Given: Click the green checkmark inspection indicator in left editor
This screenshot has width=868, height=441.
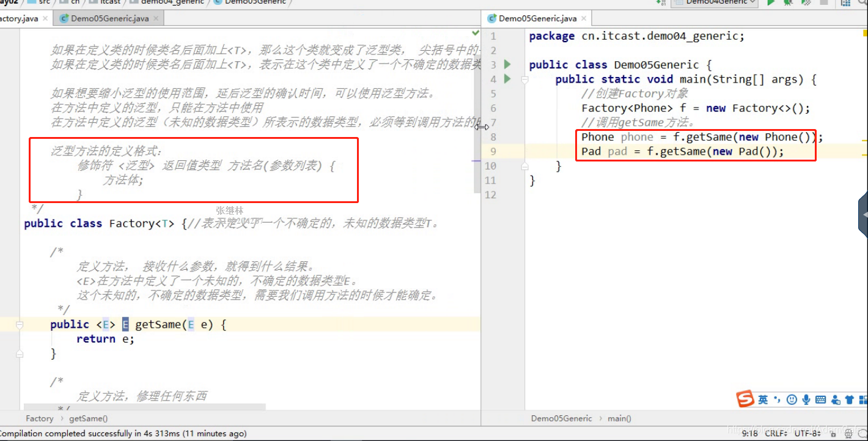Looking at the screenshot, I should (x=476, y=32).
